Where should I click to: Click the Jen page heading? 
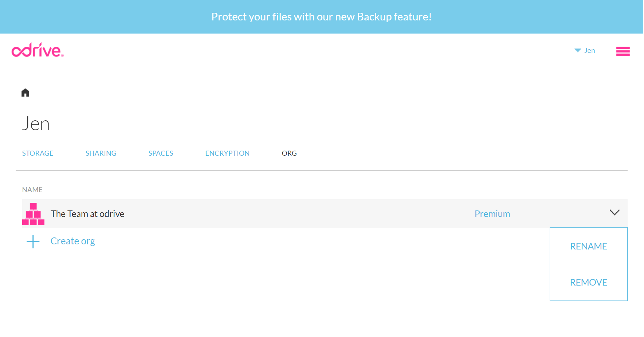coord(36,124)
